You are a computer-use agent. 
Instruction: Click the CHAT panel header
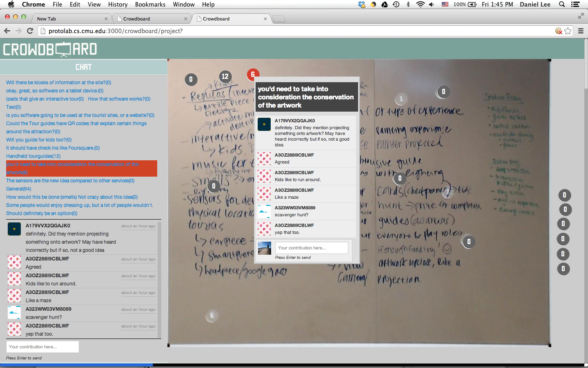coord(84,67)
